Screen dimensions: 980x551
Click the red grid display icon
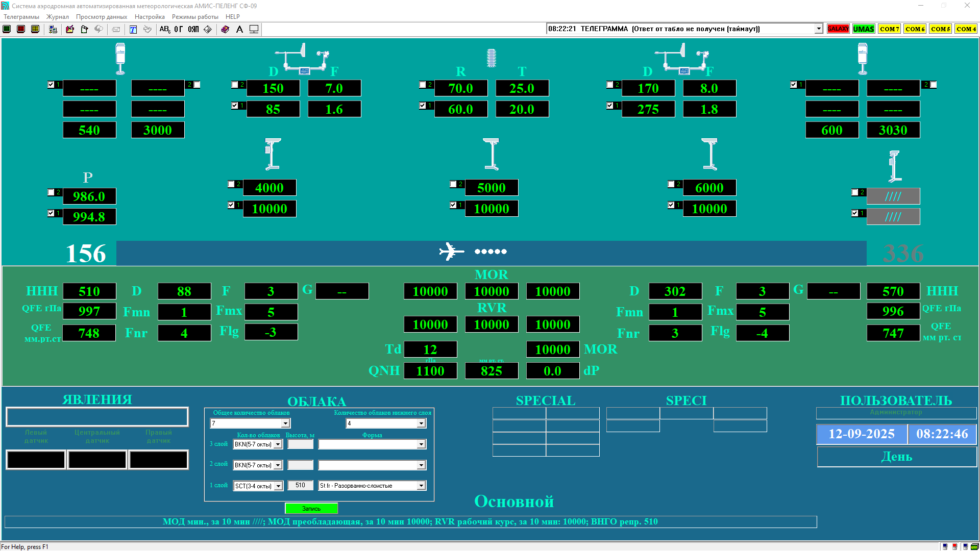pos(21,29)
